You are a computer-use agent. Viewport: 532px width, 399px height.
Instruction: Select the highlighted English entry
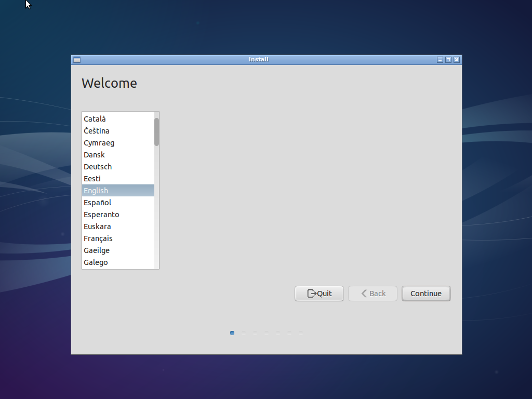click(x=118, y=190)
